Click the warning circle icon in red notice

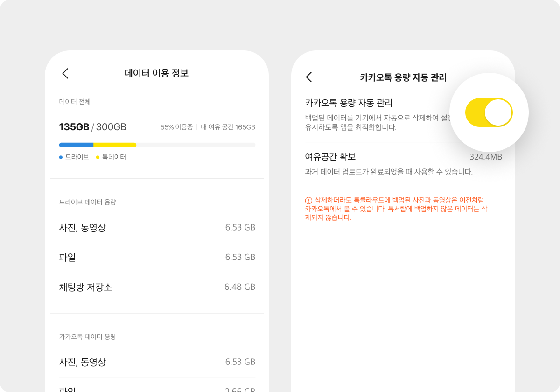(308, 200)
